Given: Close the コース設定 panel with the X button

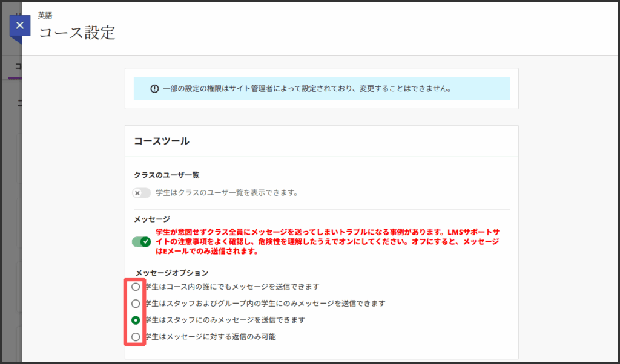Looking at the screenshot, I should [20, 26].
